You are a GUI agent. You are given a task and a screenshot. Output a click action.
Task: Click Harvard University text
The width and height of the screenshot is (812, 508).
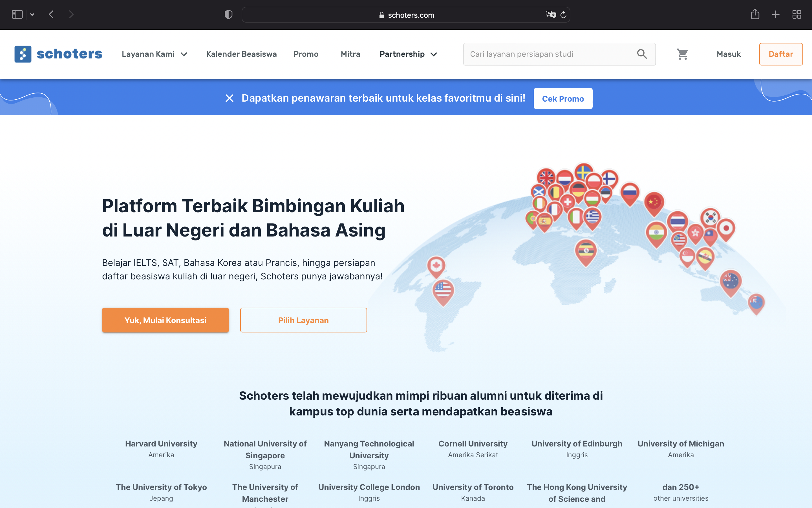point(161,443)
